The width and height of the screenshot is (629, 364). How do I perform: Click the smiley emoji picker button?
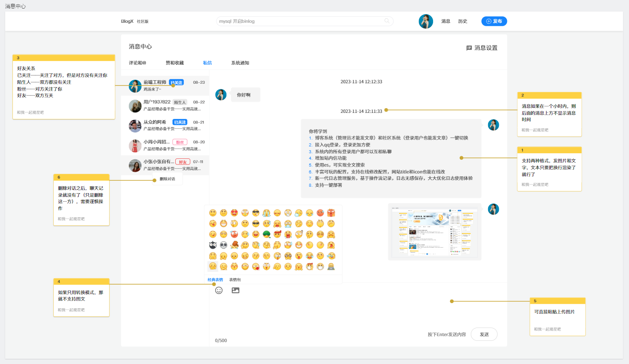[x=219, y=290]
